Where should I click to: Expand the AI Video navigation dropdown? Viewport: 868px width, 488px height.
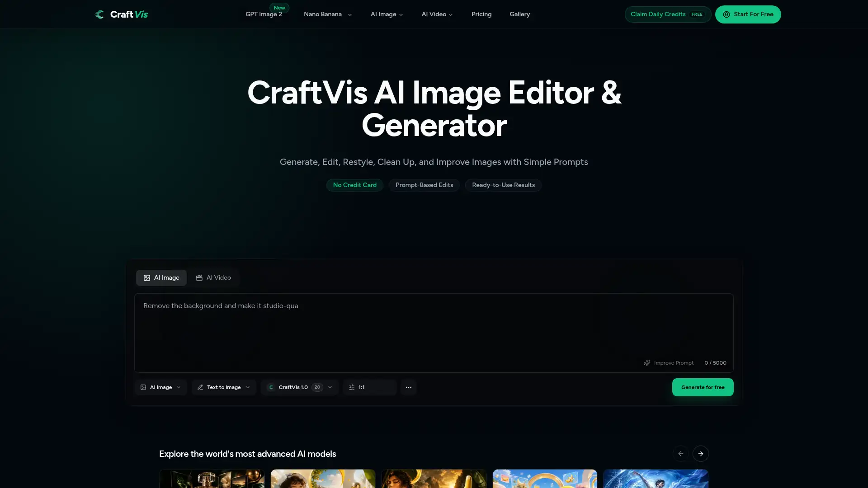437,14
